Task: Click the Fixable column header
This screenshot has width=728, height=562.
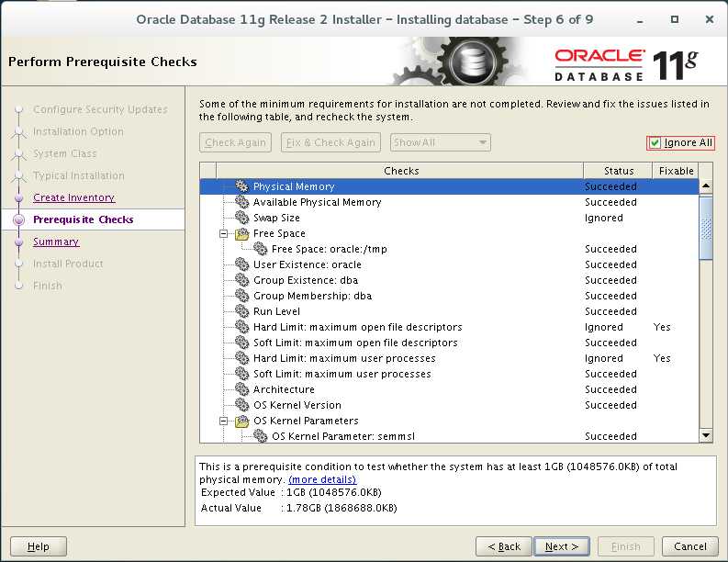Action: [676, 171]
